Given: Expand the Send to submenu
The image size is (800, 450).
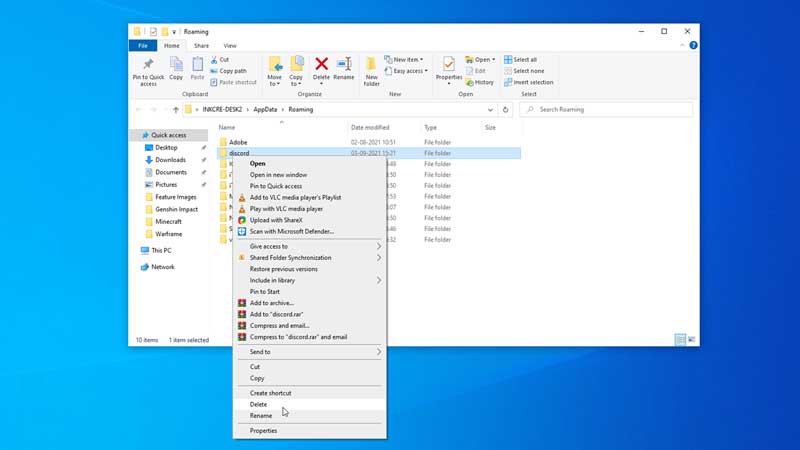Looking at the screenshot, I should (x=309, y=352).
